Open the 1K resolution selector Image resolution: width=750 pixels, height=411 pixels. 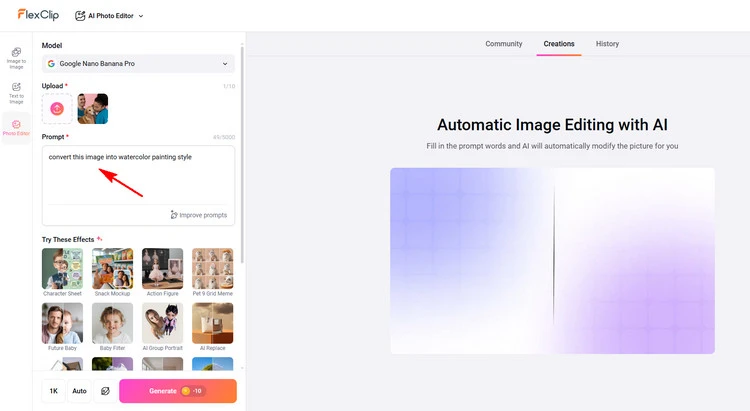(54, 391)
